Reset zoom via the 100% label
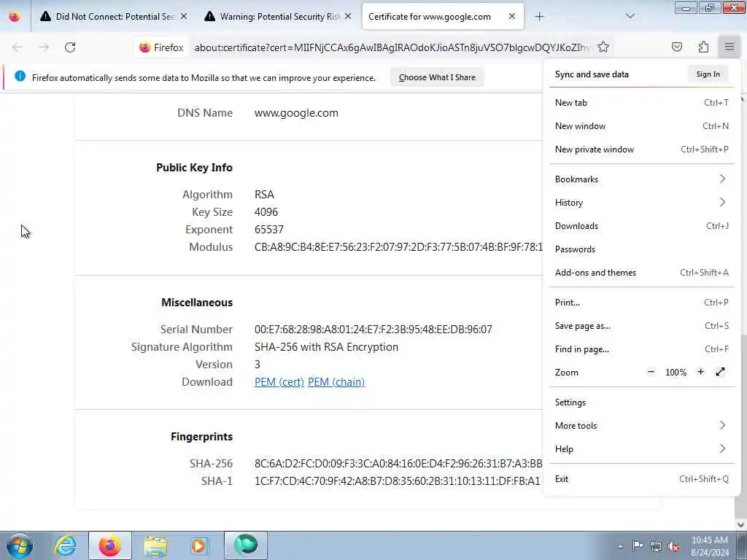 coord(676,373)
